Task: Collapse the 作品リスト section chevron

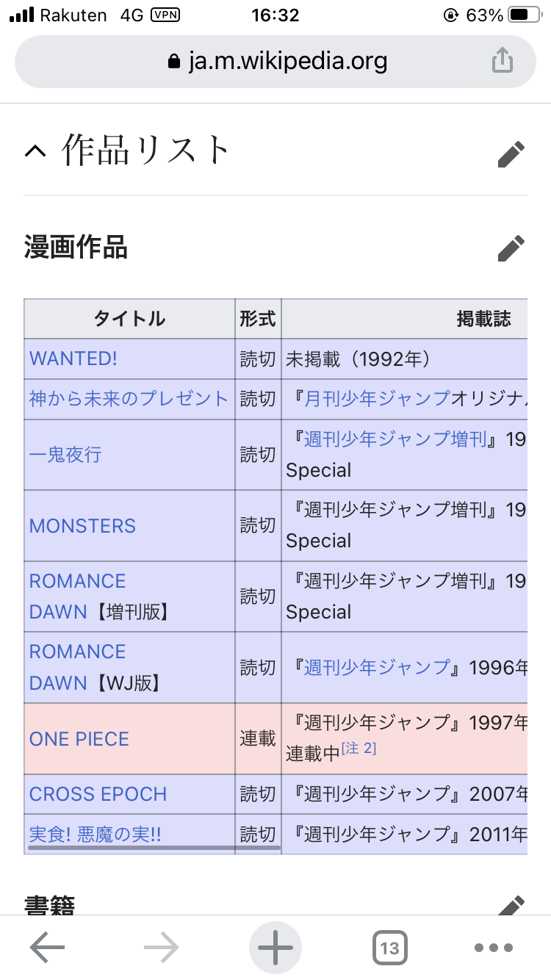Action: pyautogui.click(x=35, y=151)
